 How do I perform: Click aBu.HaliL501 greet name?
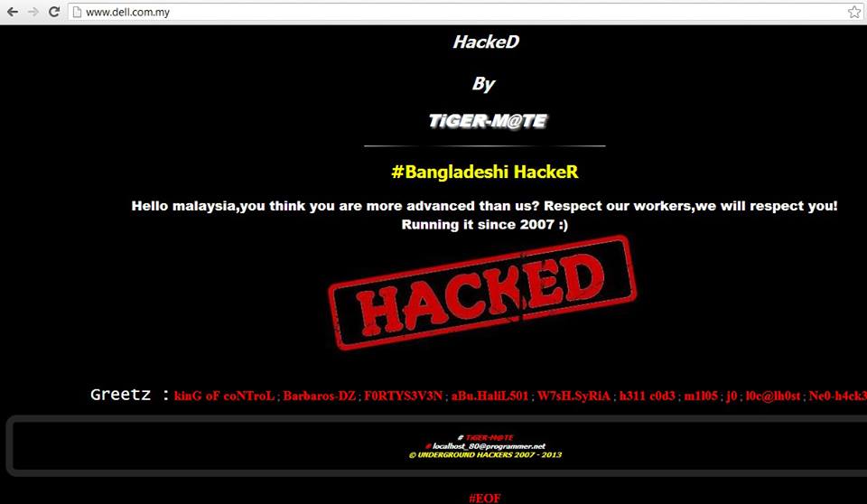point(489,397)
